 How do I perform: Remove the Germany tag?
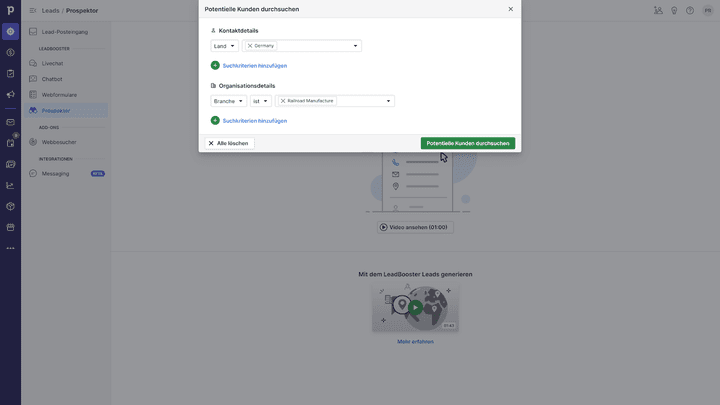click(250, 46)
